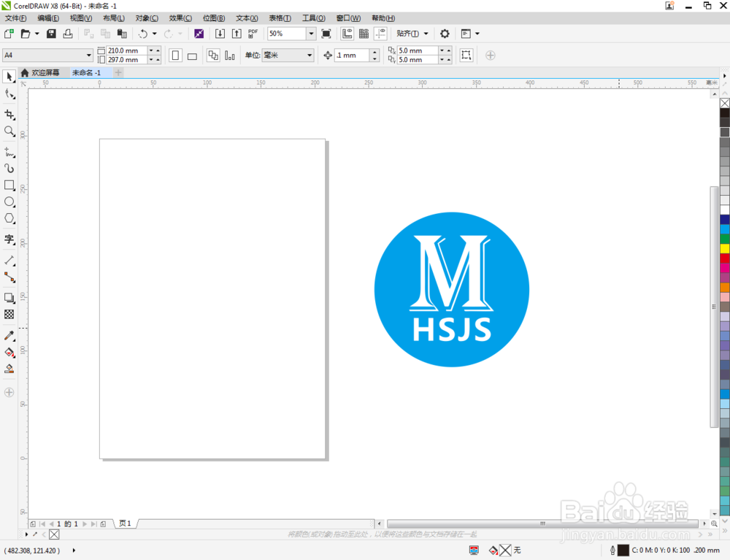The image size is (730, 560).
Task: Create a new document
Action: coord(9,34)
